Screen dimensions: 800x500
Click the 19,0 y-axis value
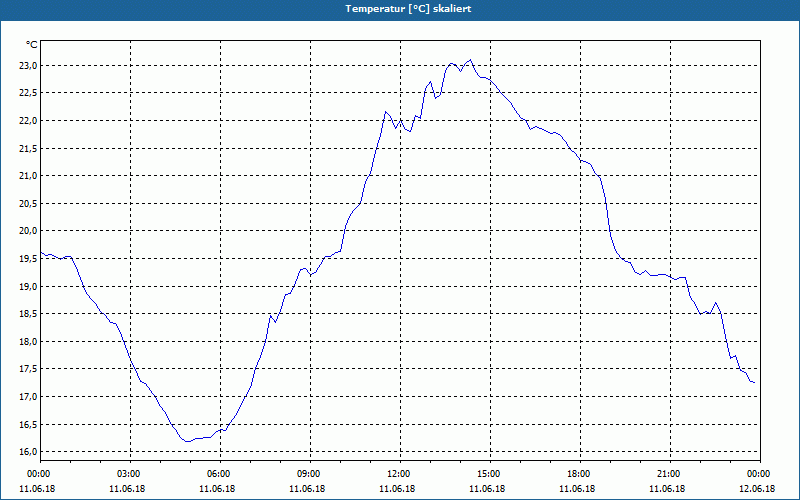click(29, 286)
